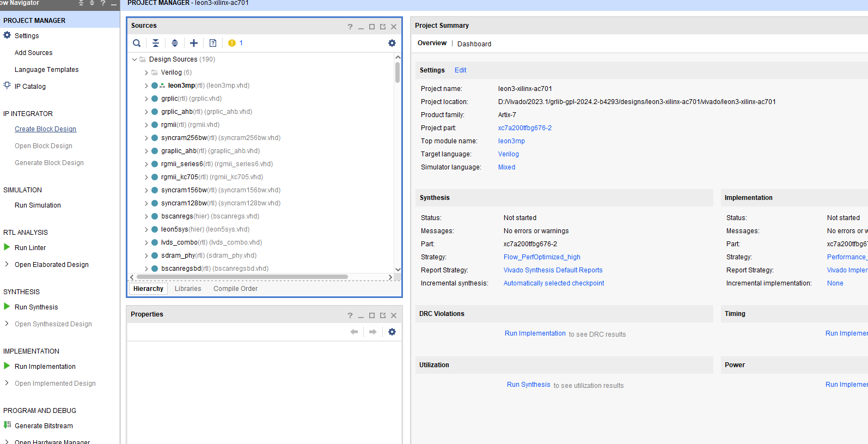
Task: Click Run Synthesis link under Utilization
Action: [x=529, y=385]
